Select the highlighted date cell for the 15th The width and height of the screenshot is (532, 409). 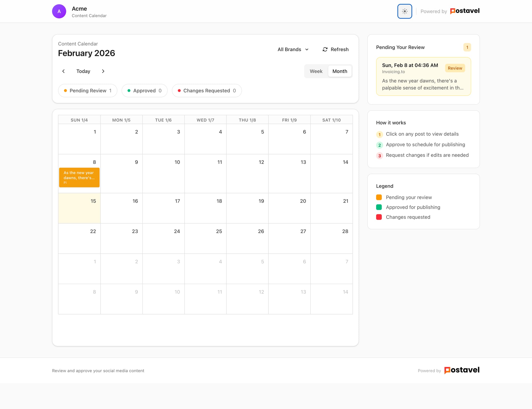click(x=79, y=208)
